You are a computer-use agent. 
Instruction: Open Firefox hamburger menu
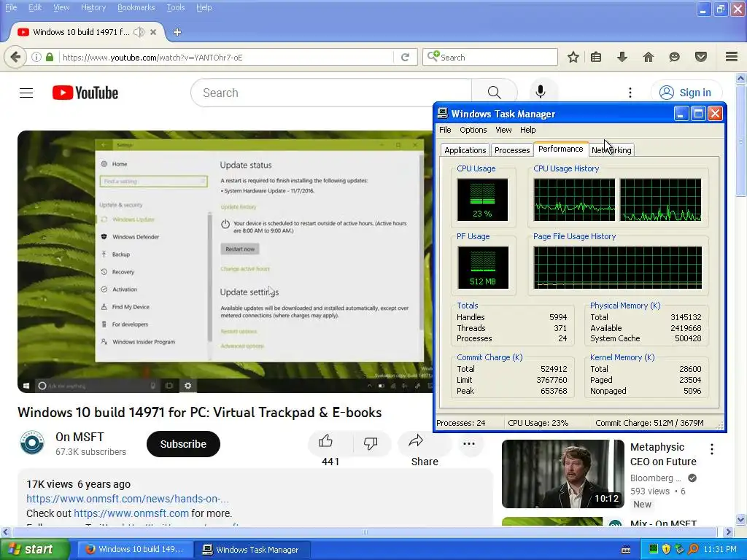732,57
